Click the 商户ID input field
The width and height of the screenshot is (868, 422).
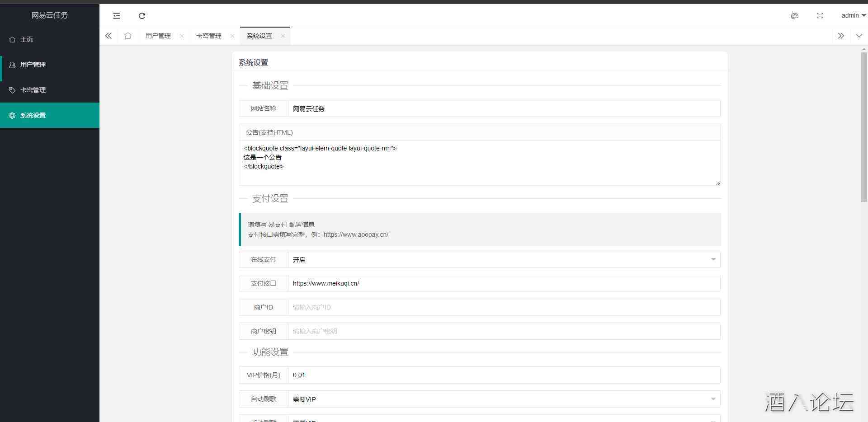[x=504, y=307]
